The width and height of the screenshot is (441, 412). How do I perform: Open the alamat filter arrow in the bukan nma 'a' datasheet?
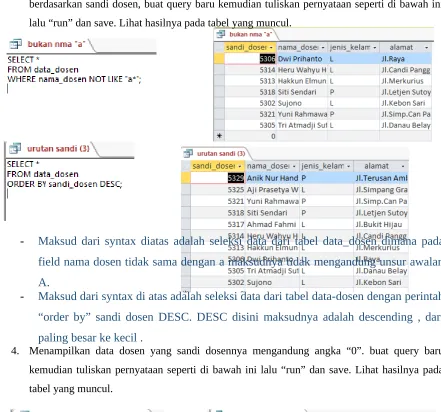426,48
